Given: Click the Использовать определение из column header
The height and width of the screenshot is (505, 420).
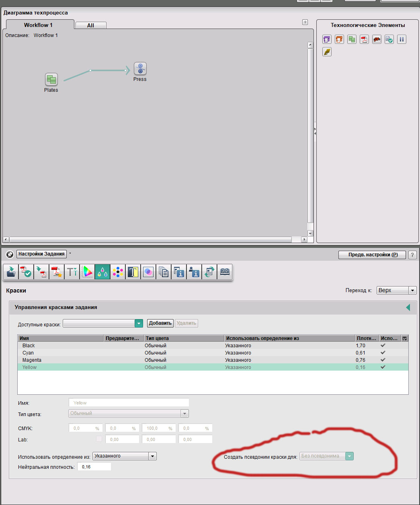Looking at the screenshot, I should (x=290, y=338).
